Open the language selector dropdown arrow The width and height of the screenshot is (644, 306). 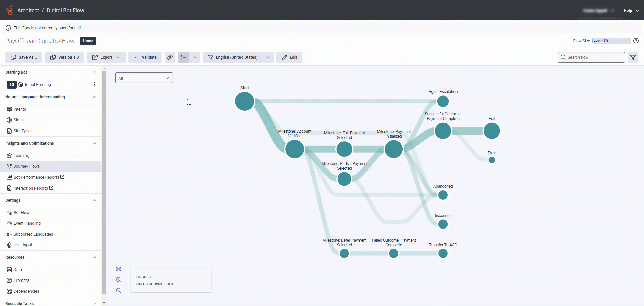click(268, 57)
